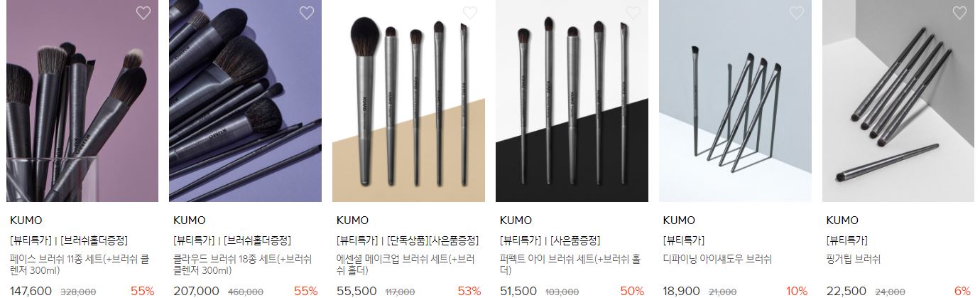View Finger Tip brush product photo
This screenshot has width=980, height=298.
click(898, 101)
